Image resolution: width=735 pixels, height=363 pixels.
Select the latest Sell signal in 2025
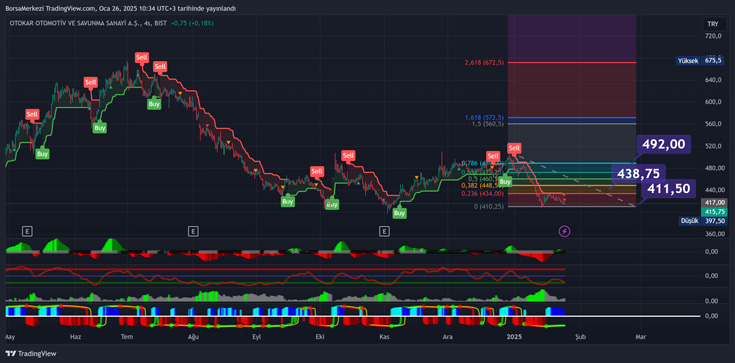[515, 148]
